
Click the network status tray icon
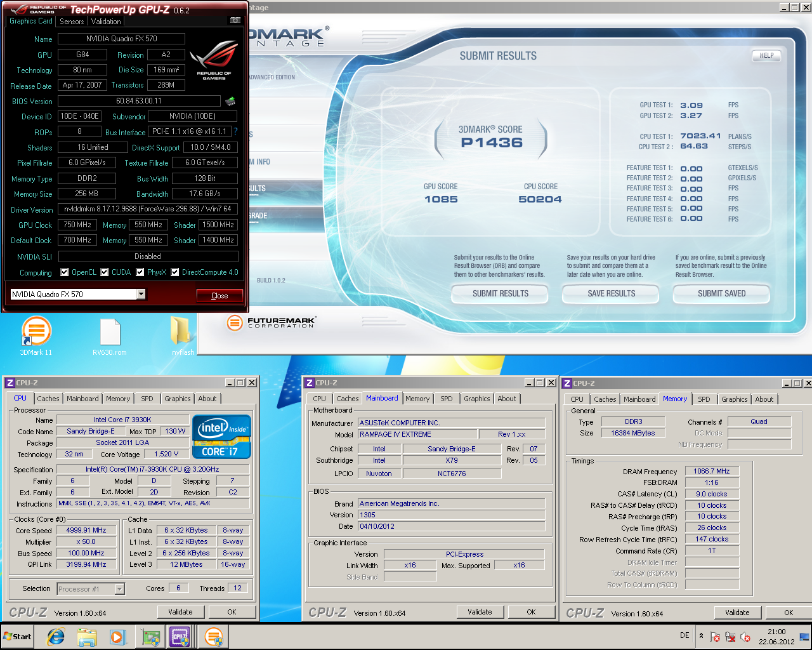tap(730, 637)
